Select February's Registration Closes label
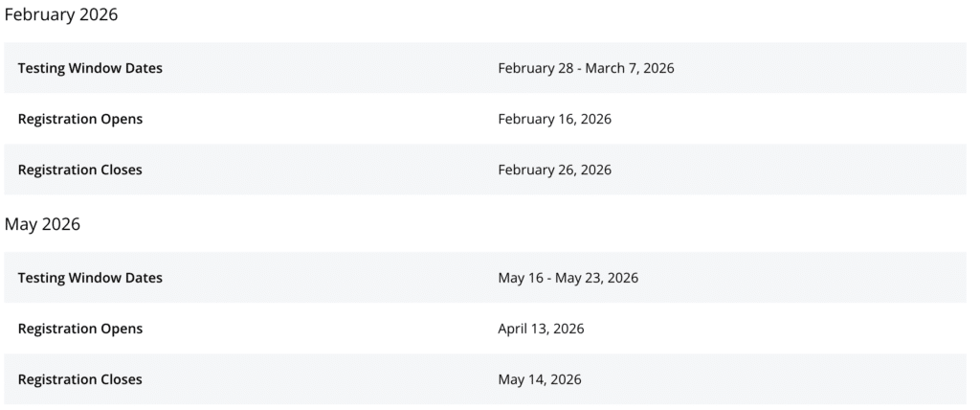The width and height of the screenshot is (980, 410). click(x=80, y=170)
